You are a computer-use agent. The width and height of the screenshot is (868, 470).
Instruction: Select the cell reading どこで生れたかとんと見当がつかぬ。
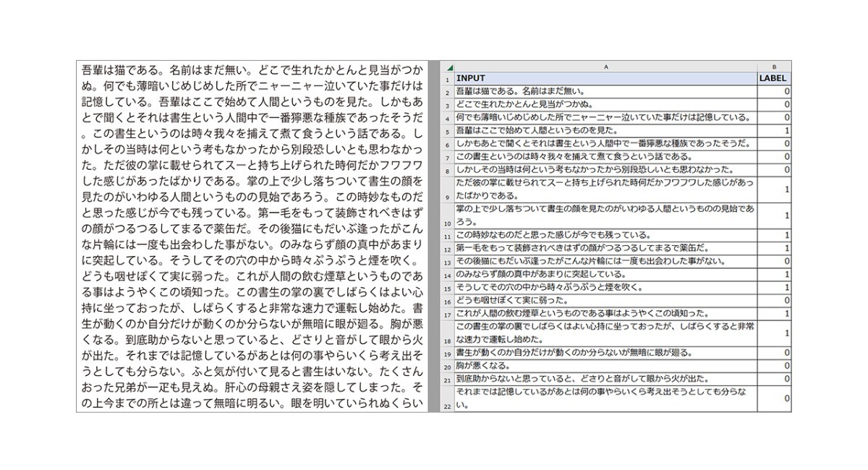pyautogui.click(x=605, y=105)
